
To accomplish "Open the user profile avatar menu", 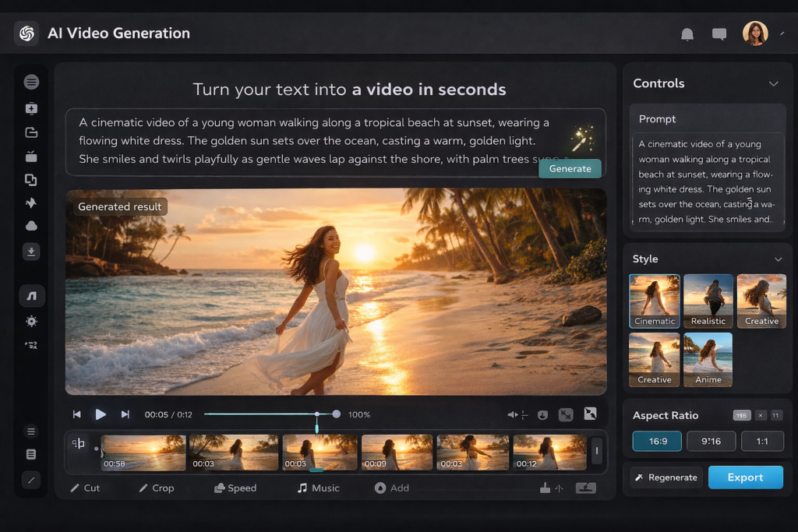I will pos(755,33).
